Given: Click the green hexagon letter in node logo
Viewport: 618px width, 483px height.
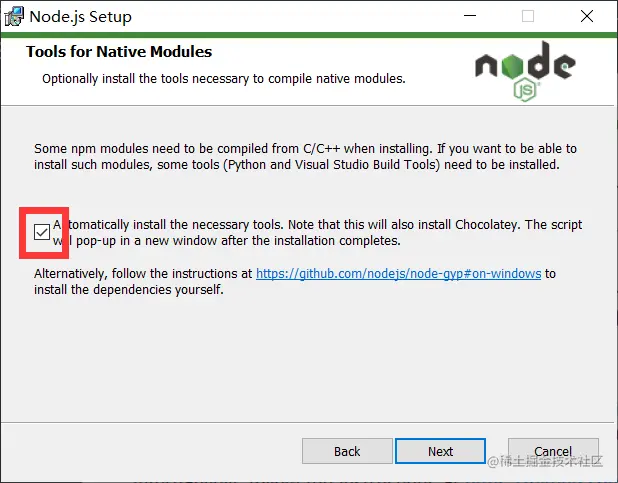Looking at the screenshot, I should click(x=514, y=66).
